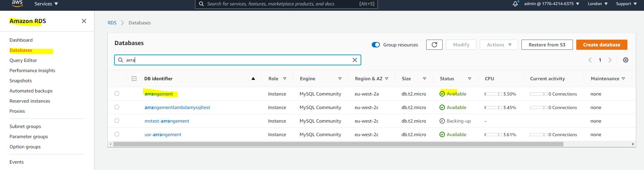Close the Amazon RDS sidebar panel
The width and height of the screenshot is (644, 170).
coord(84,21)
